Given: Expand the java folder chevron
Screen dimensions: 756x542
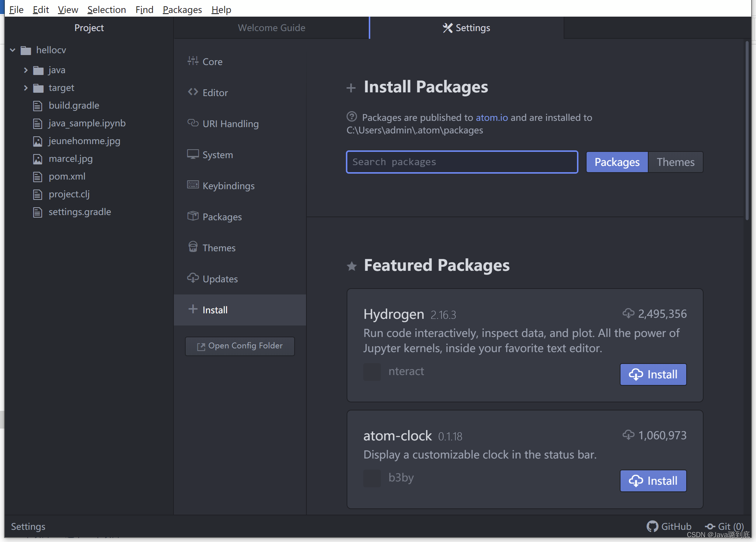Looking at the screenshot, I should click(25, 70).
